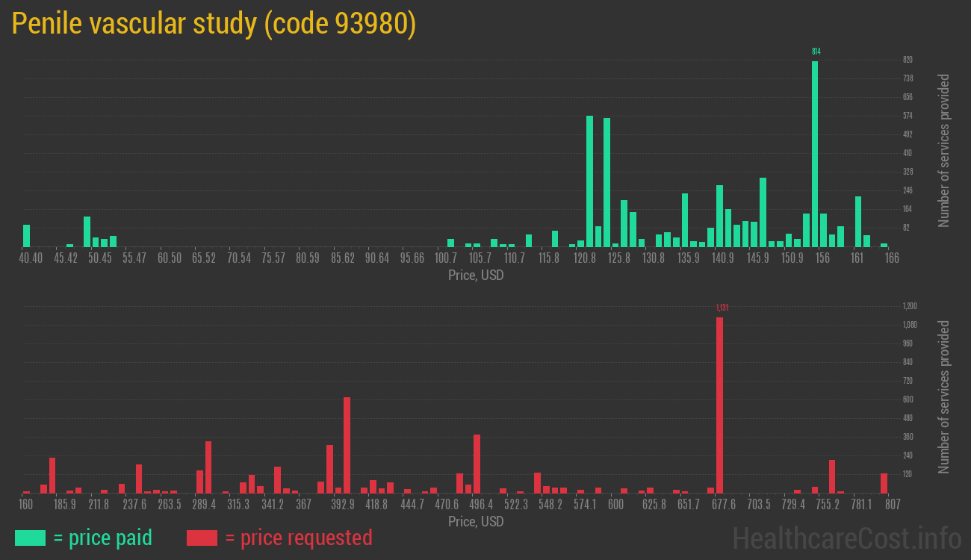Image resolution: width=971 pixels, height=560 pixels.
Task: Click the "price requested" legend text
Action: pos(298,538)
